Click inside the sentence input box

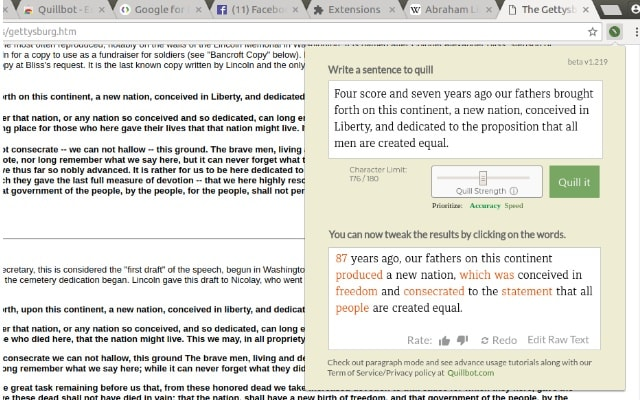(465, 119)
